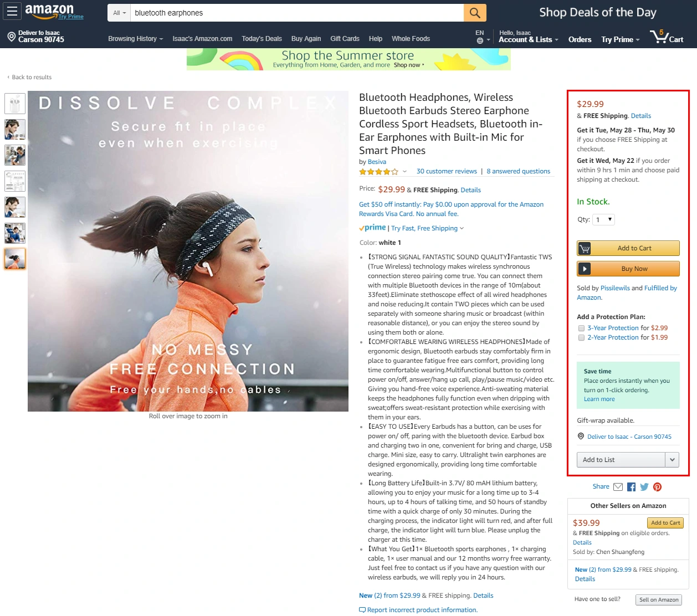The height and width of the screenshot is (616, 697).
Task: Go to Isaac's Amazon.com
Action: pos(202,39)
